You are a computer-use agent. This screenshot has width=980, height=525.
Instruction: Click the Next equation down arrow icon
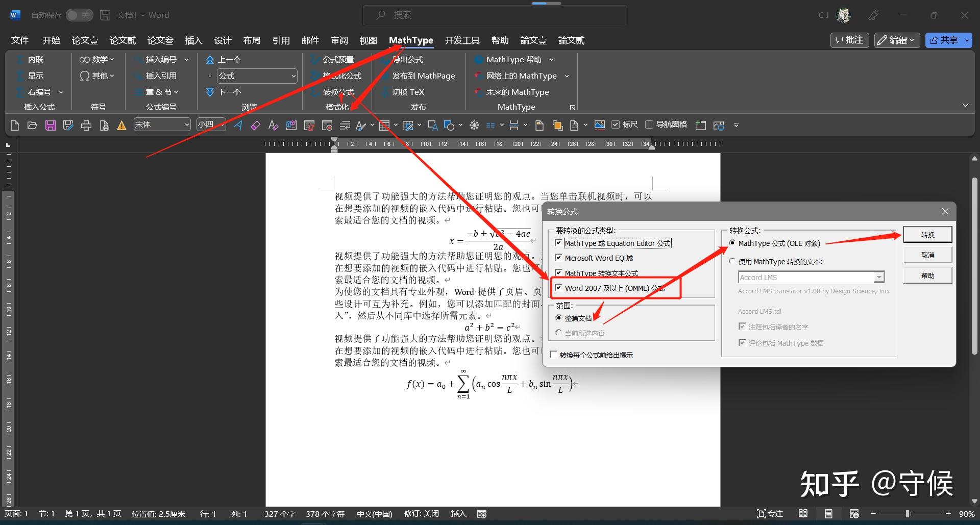click(x=210, y=92)
